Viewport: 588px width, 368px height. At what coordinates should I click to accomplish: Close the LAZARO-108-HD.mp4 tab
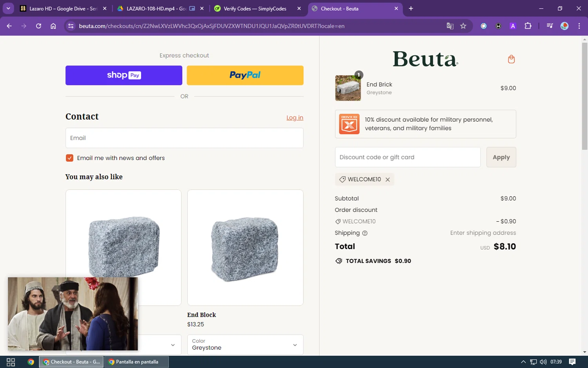[x=202, y=8]
